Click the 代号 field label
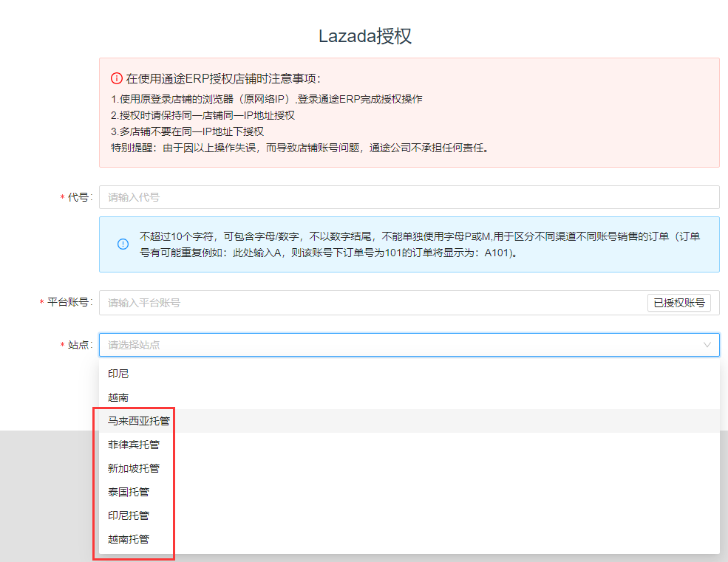 click(80, 197)
